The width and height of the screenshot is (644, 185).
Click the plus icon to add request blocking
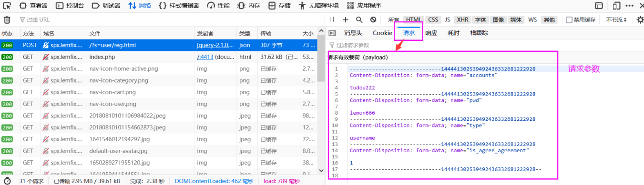click(x=346, y=19)
